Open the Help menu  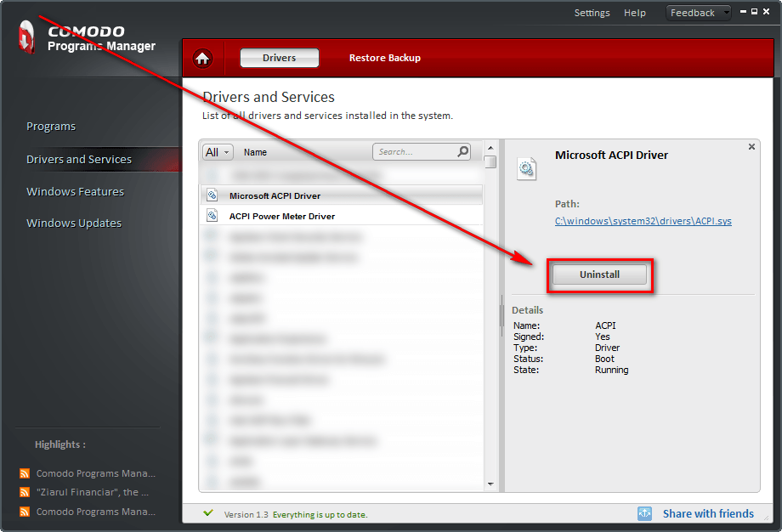point(634,13)
